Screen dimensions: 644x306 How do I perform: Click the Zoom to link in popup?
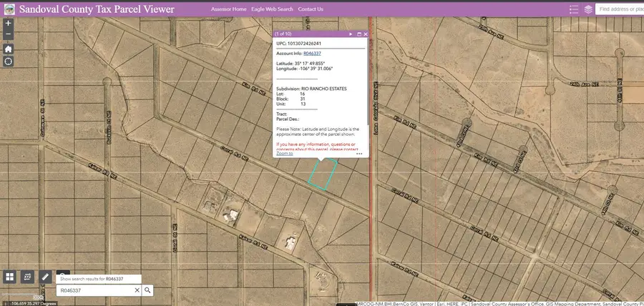point(285,154)
